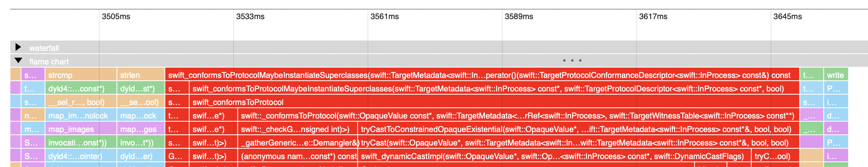
Task: Select the __sel_r…, bool) frame
Action: tap(81, 102)
